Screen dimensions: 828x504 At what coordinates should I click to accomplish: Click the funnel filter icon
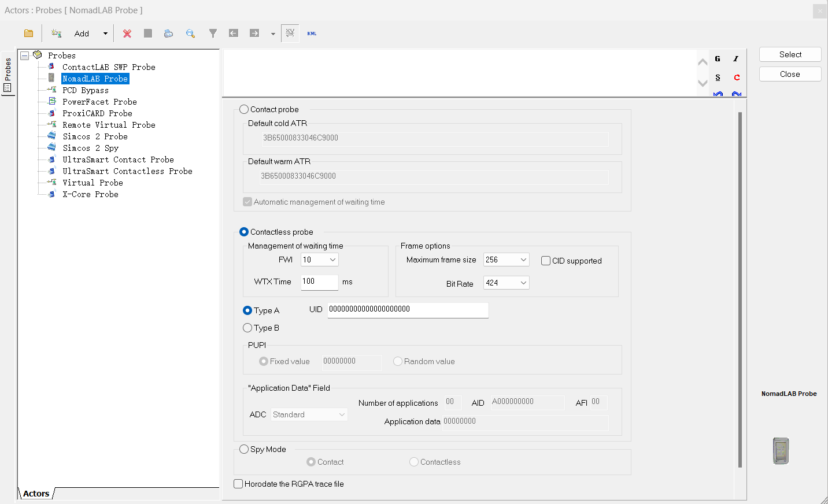point(213,34)
